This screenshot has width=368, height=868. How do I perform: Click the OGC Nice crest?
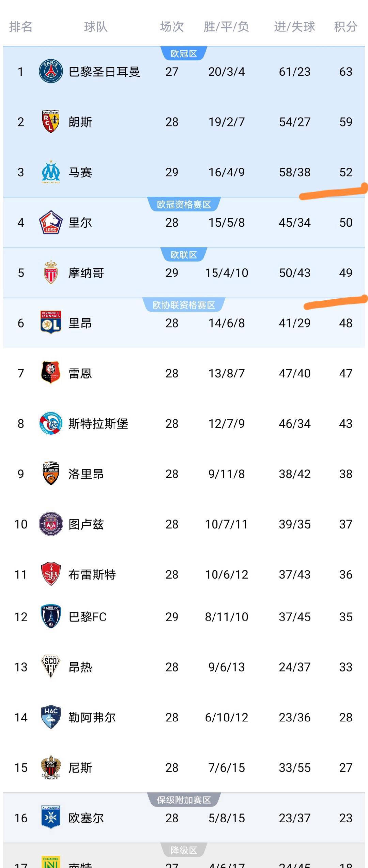(x=51, y=767)
